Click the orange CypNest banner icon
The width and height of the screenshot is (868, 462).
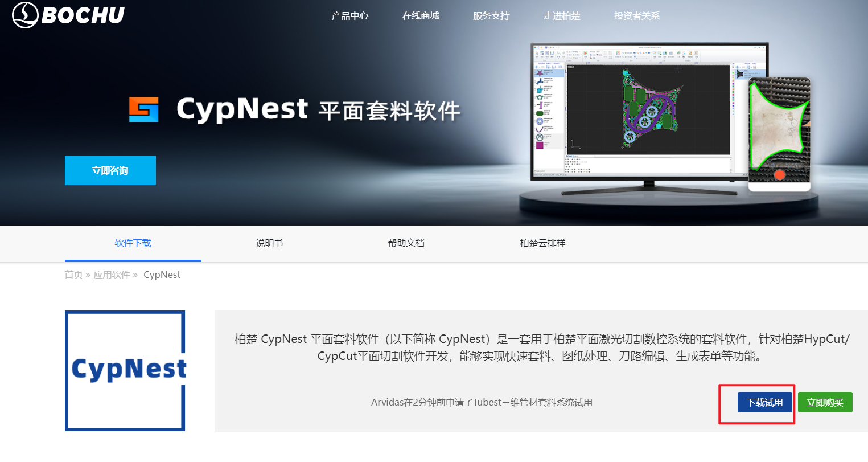click(143, 109)
